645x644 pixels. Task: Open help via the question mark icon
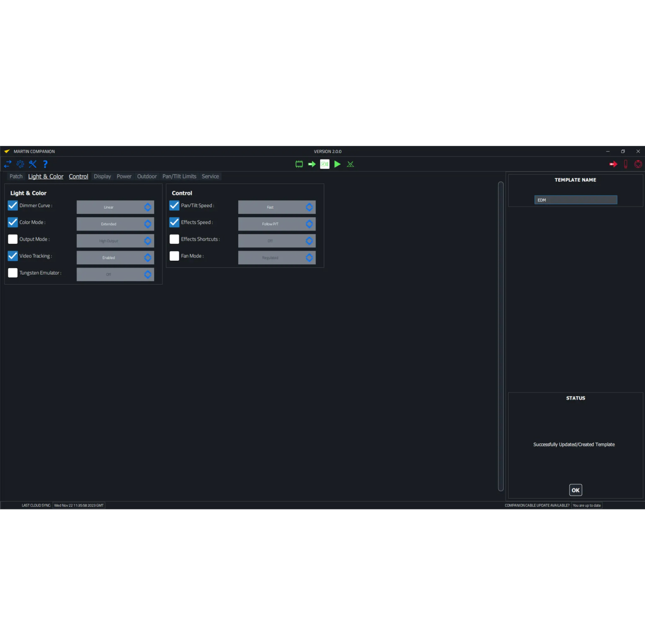click(x=45, y=164)
